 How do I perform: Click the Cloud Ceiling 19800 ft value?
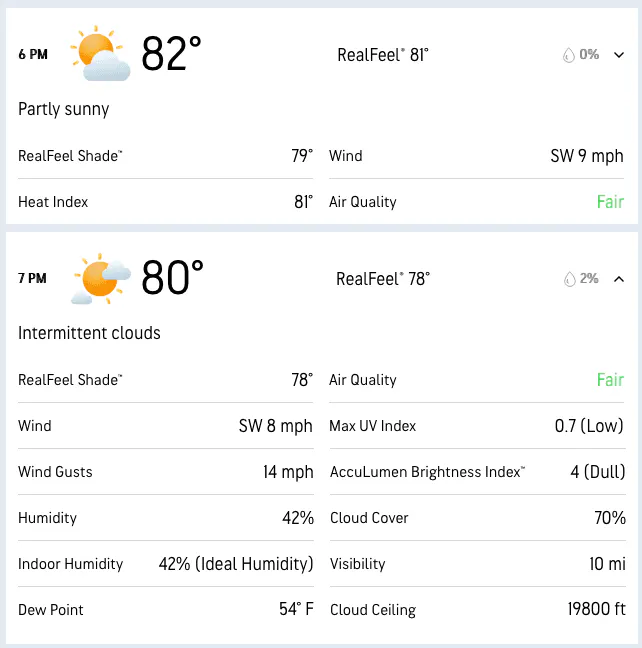(597, 609)
